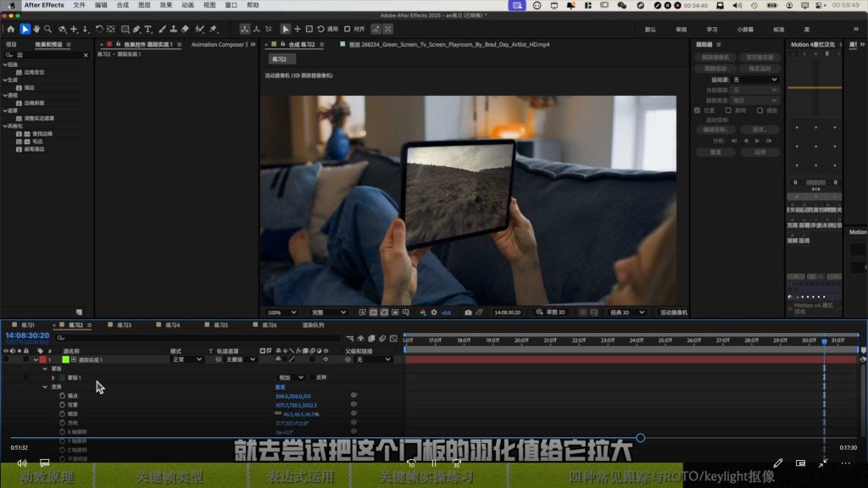Screen dimensions: 868x488
Task: Click the 学习 workspace button
Action: point(712,30)
